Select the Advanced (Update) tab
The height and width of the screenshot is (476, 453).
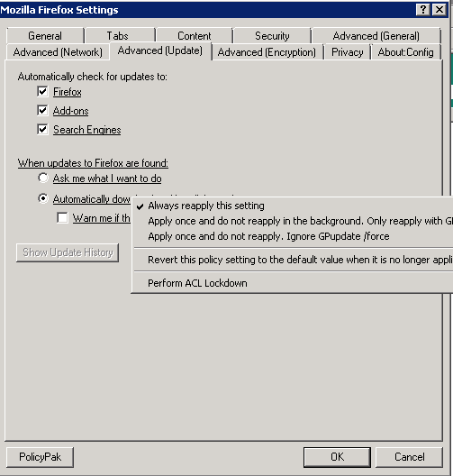(160, 50)
